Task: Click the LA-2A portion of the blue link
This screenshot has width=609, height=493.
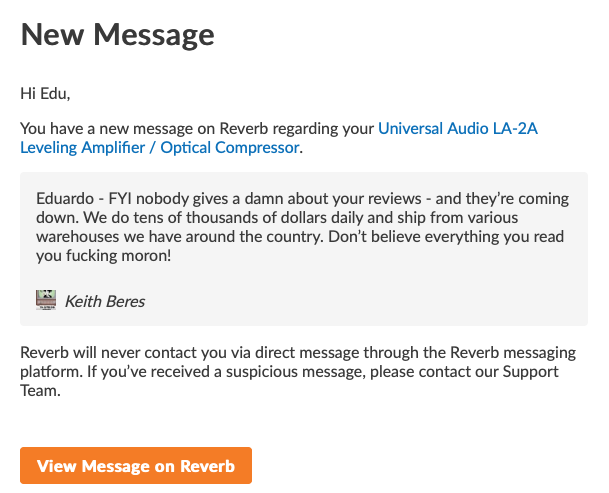Action: (515, 129)
